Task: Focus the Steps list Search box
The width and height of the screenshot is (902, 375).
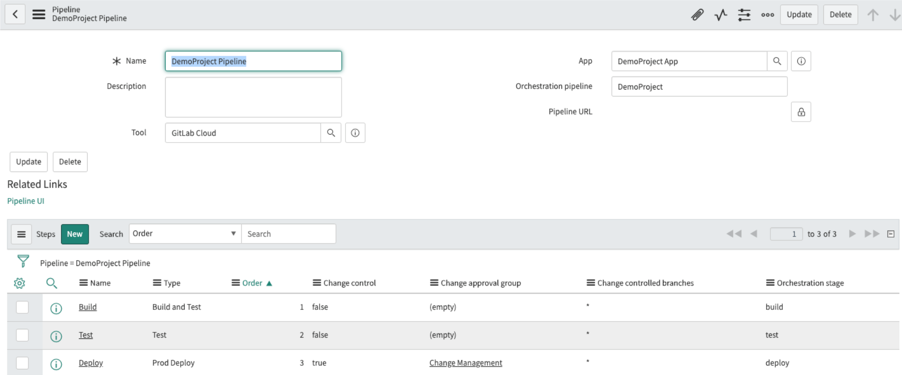Action: 289,234
